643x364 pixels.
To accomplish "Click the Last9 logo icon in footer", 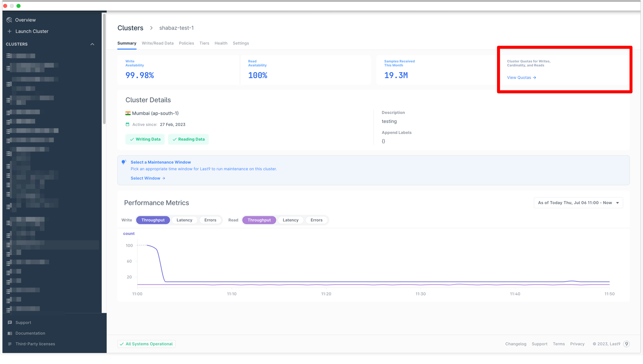I will 626,344.
